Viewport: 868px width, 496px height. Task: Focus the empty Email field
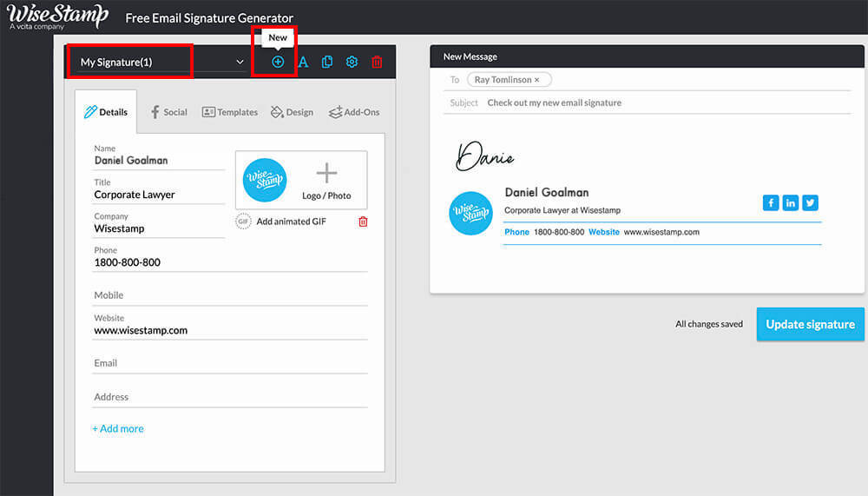(230, 363)
